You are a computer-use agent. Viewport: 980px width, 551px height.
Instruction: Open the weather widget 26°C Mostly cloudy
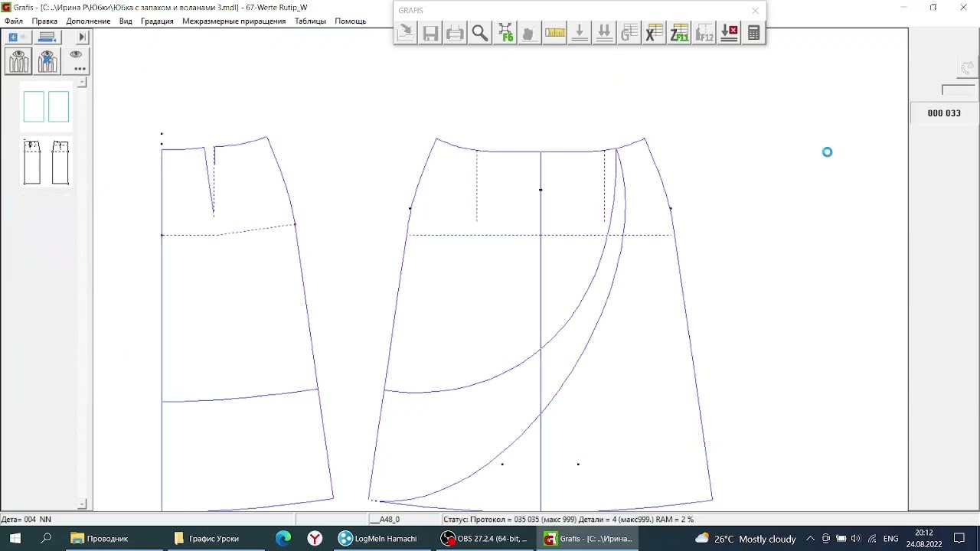tap(745, 539)
